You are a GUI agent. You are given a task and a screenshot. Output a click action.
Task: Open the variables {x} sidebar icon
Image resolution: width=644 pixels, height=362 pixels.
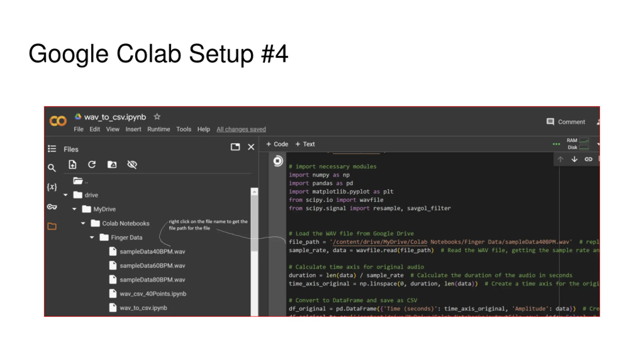tap(52, 187)
